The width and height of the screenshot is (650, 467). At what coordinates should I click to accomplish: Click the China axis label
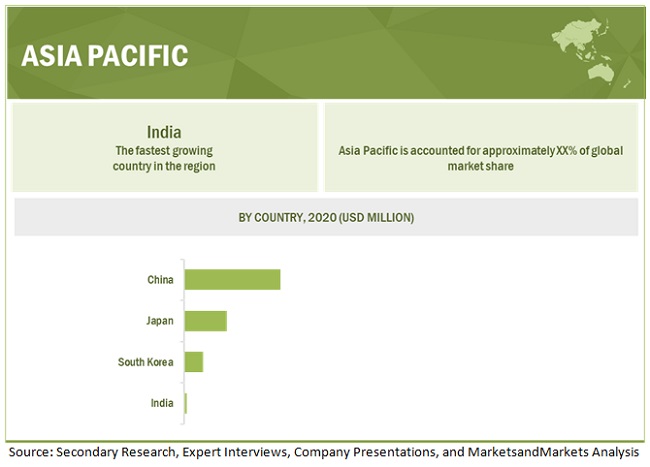(x=160, y=280)
